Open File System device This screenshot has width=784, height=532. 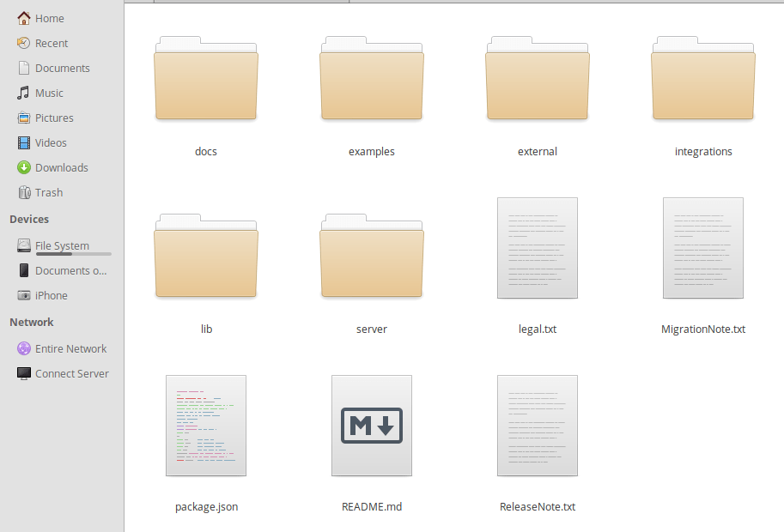point(62,245)
